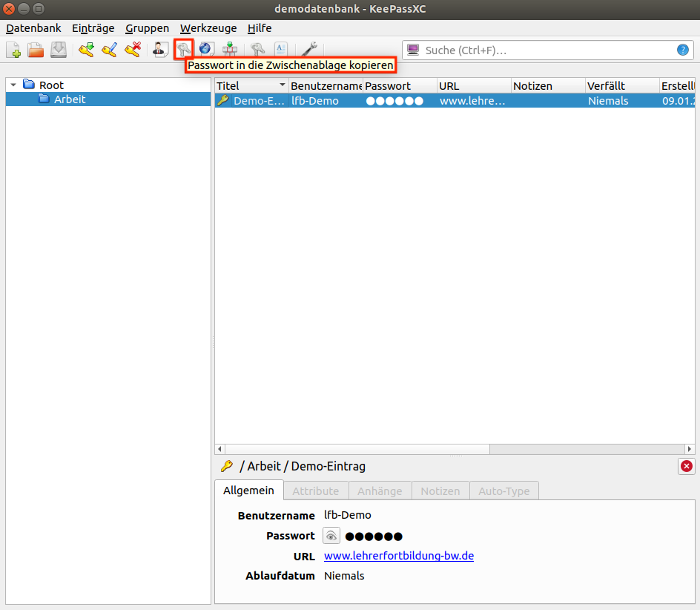The height and width of the screenshot is (610, 700).
Task: Click the add new entry key icon
Action: (86, 50)
